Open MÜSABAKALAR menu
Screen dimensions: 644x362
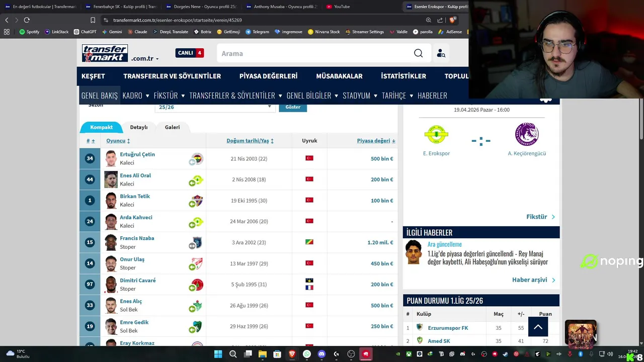[339, 76]
